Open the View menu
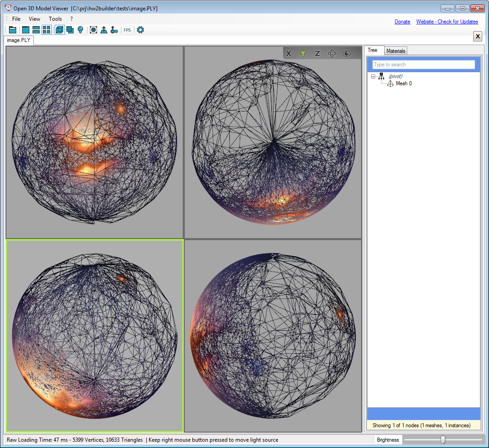Screen dimensions: 489x448 click(x=34, y=19)
